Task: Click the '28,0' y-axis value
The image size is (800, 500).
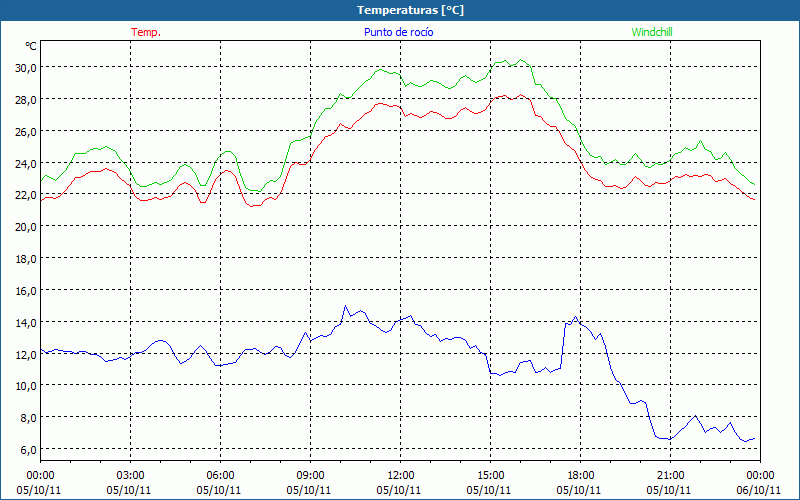Action: (26, 99)
